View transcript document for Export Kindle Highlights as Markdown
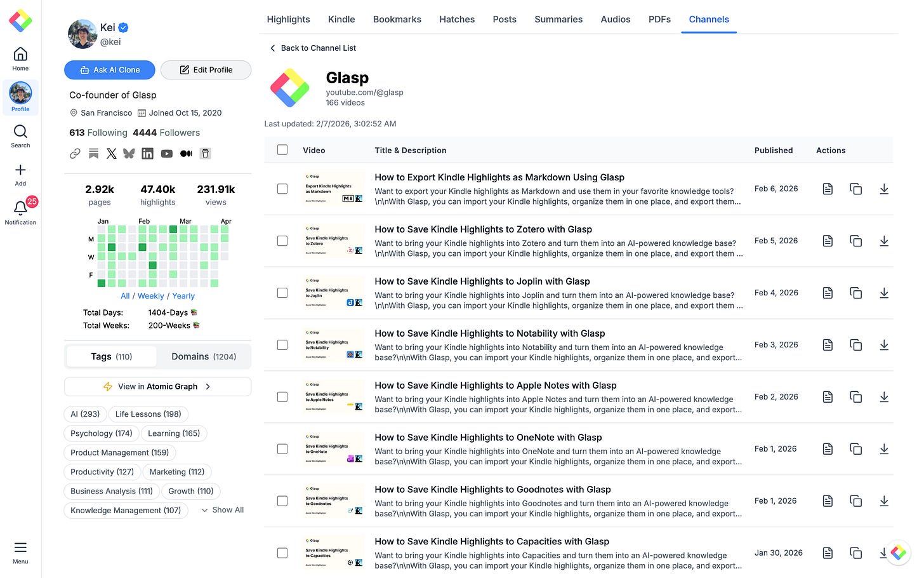The width and height of the screenshot is (924, 578). click(x=828, y=189)
